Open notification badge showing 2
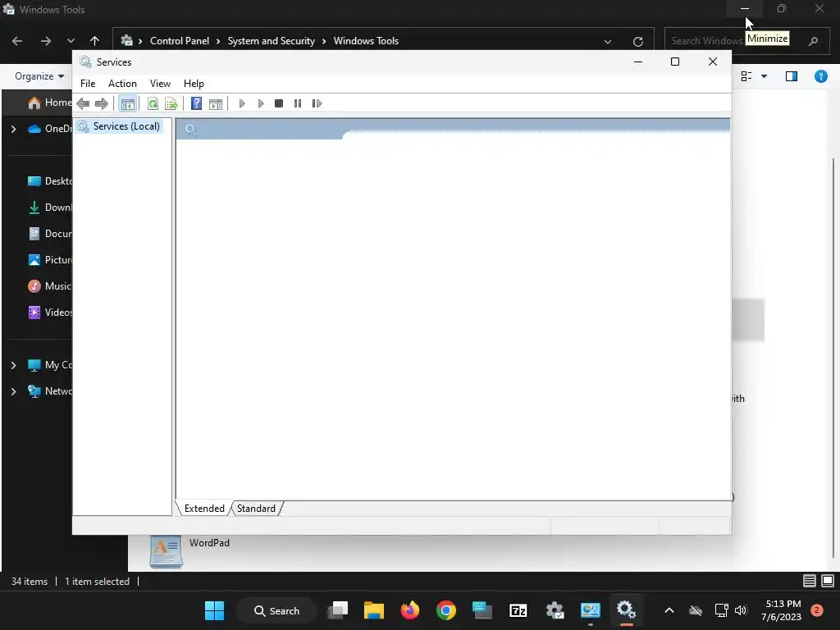The width and height of the screenshot is (840, 630). pos(817,610)
